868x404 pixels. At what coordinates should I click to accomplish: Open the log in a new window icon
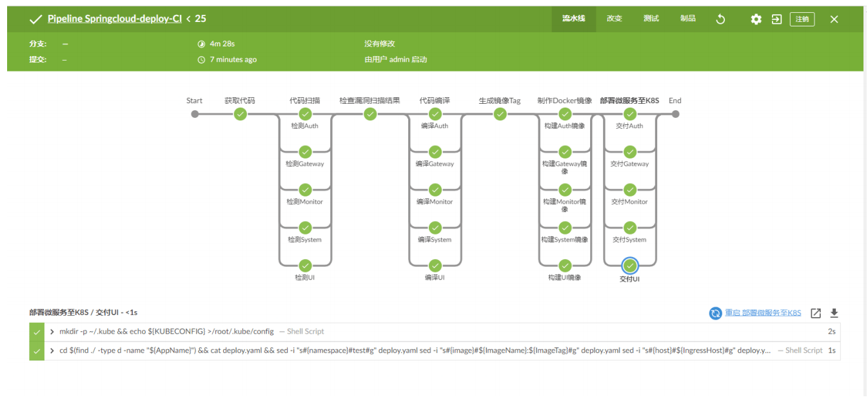click(816, 313)
